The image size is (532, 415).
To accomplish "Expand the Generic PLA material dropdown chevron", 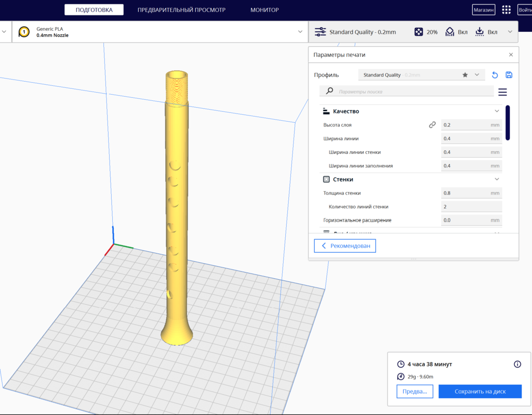I will click(x=300, y=32).
